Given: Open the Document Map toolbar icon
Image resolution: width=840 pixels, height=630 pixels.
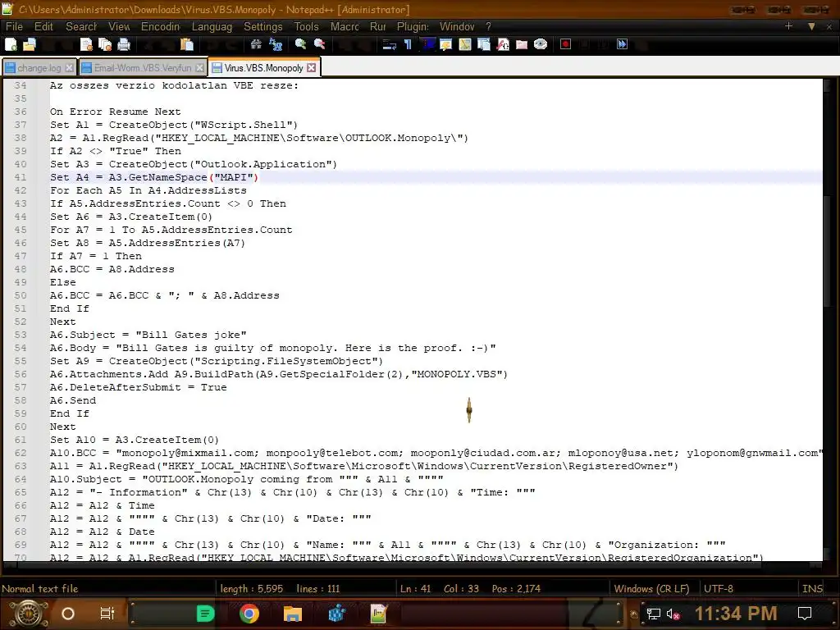Looking at the screenshot, I should pyautogui.click(x=465, y=44).
